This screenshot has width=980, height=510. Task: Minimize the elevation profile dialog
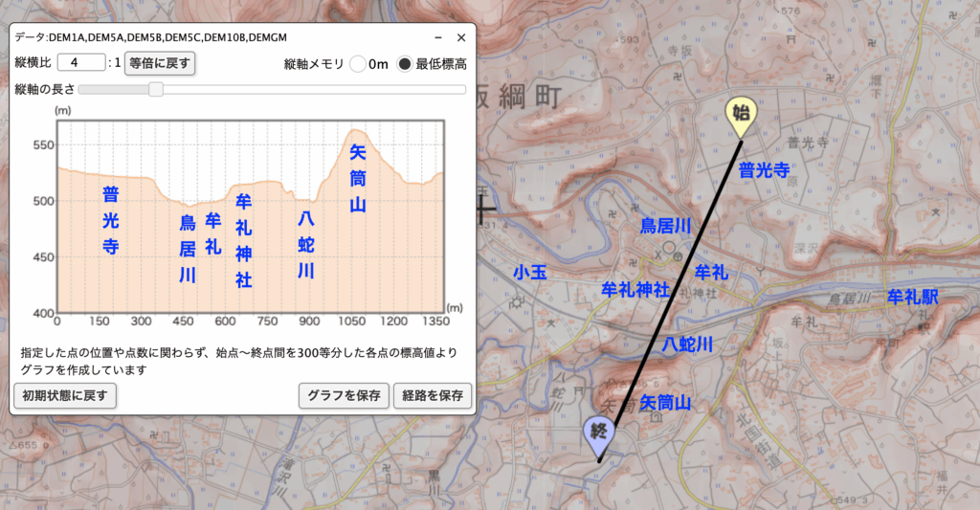pos(437,37)
